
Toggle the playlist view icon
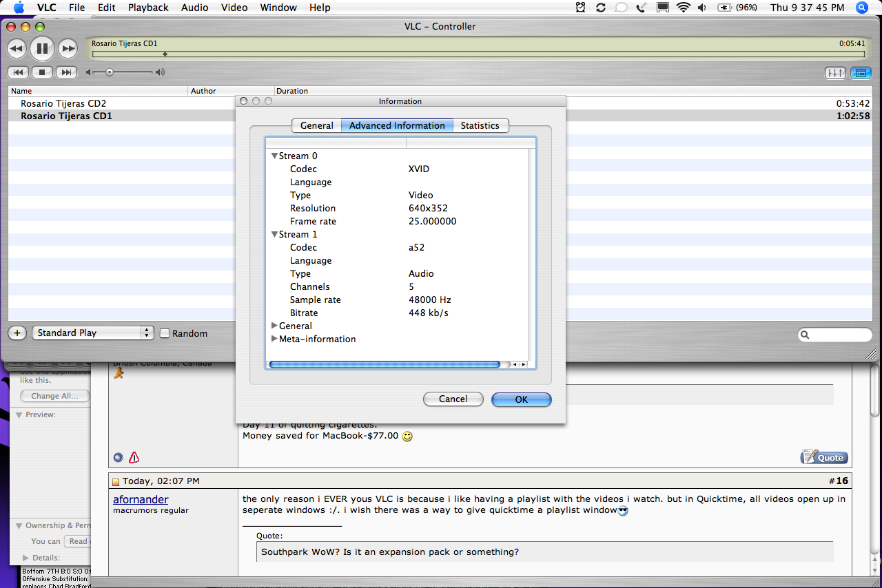pyautogui.click(x=861, y=72)
